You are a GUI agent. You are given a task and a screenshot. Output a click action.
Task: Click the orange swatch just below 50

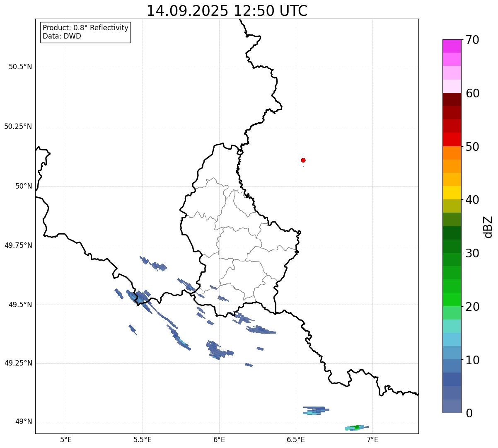click(x=452, y=153)
